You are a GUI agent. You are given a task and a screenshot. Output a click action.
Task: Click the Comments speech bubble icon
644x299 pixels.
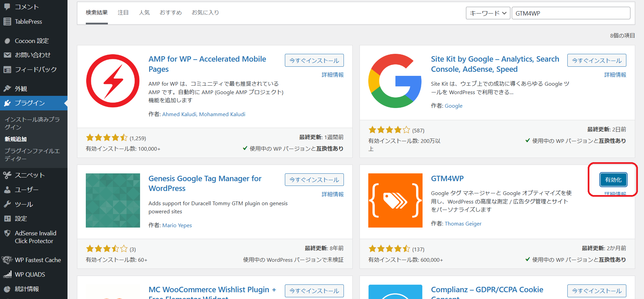tap(7, 7)
